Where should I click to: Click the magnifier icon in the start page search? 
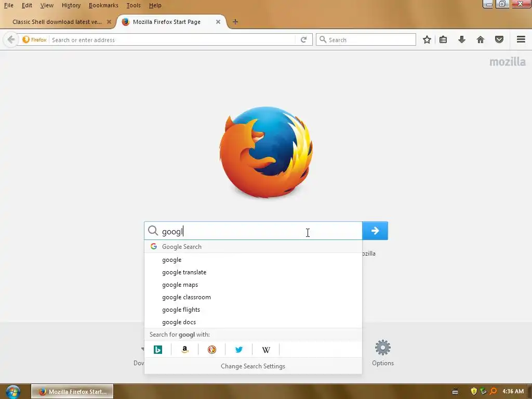pyautogui.click(x=153, y=231)
